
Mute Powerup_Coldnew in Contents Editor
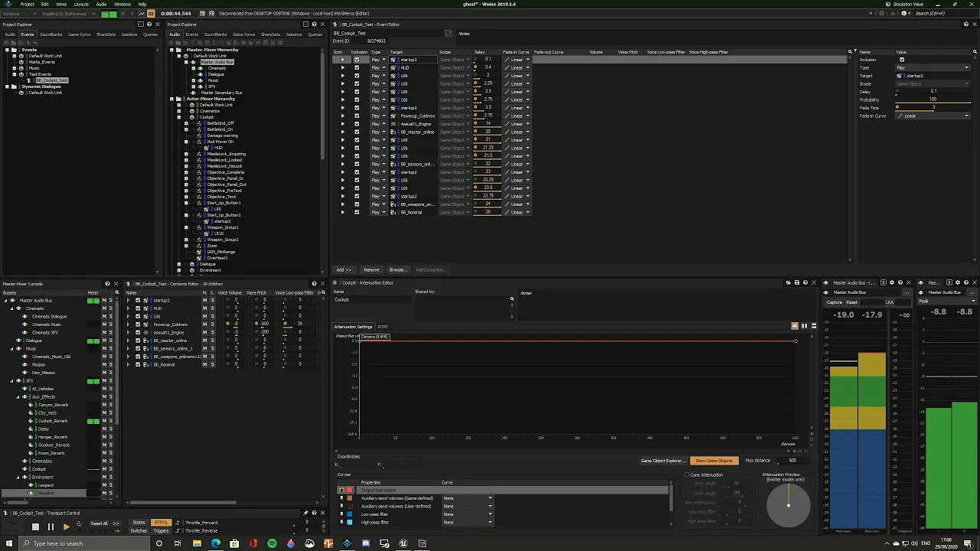[204, 324]
